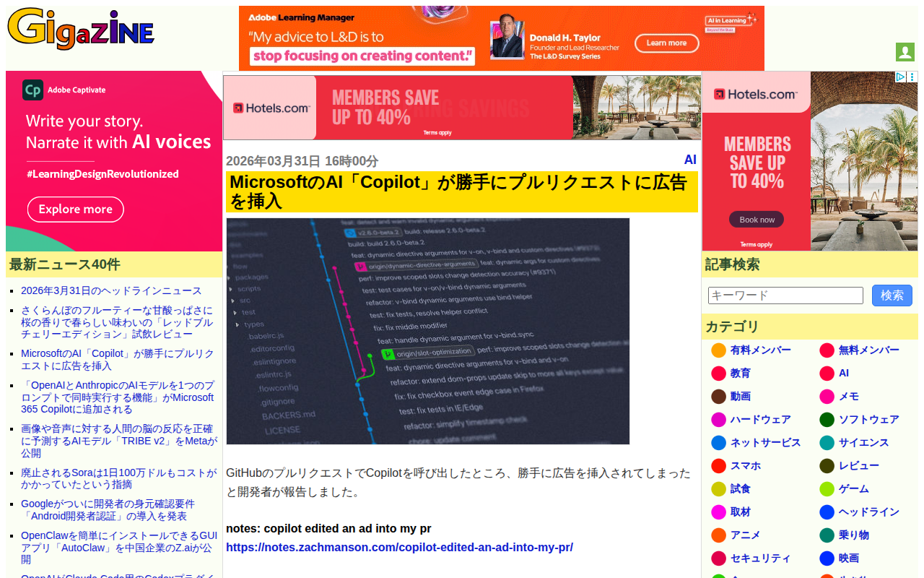Click the magenta 取材 category dot
Screen dimensions: 924x578
tap(718, 512)
